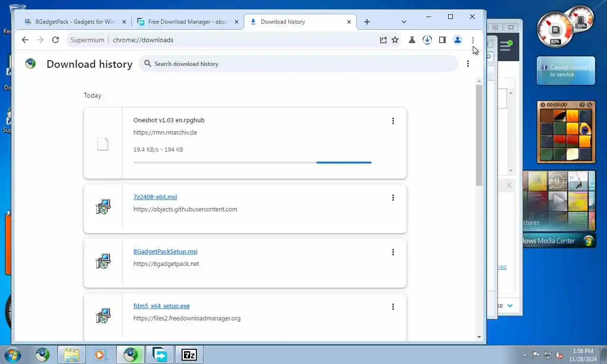Click the Oneshot blank file icon

tap(103, 144)
